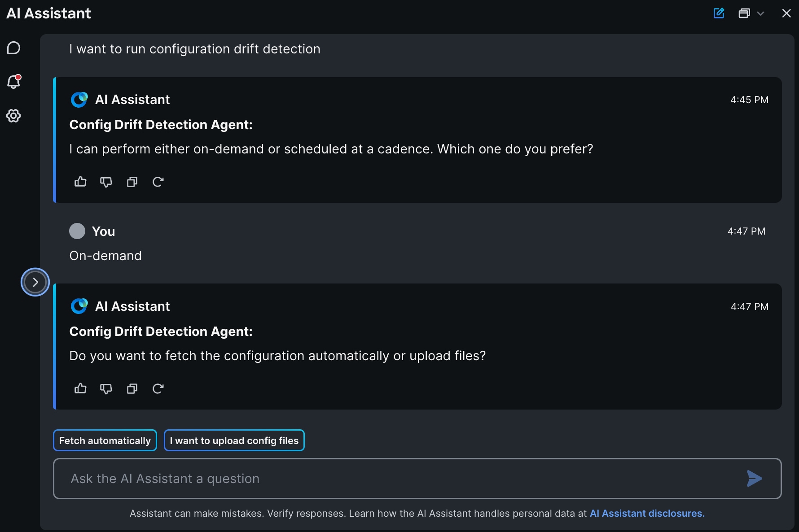Copy the 4:45 PM assistant reply
799x532 pixels.
[132, 182]
